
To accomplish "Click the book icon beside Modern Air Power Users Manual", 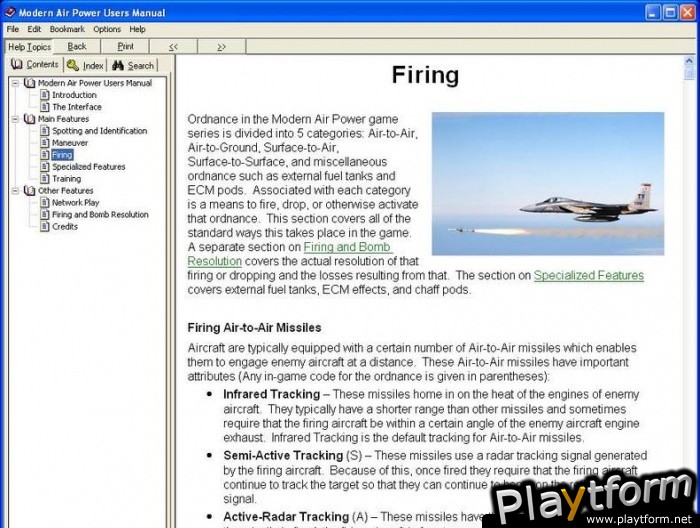I will (x=29, y=83).
